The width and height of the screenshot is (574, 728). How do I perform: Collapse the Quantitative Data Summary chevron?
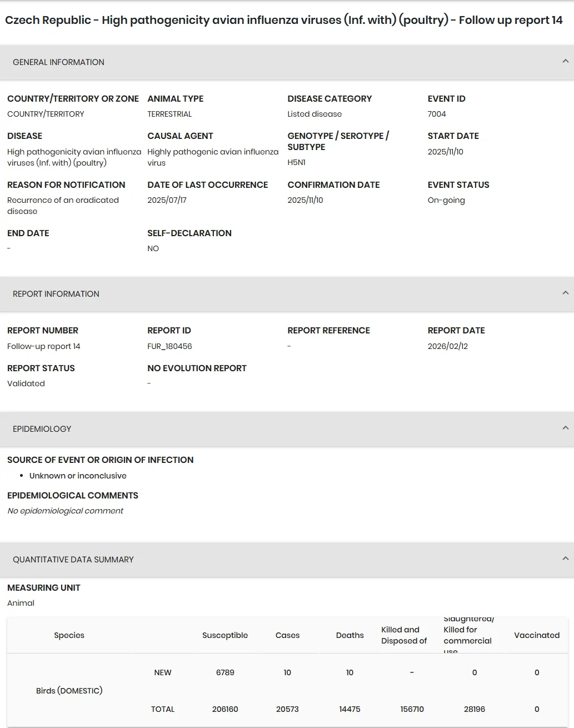click(565, 559)
